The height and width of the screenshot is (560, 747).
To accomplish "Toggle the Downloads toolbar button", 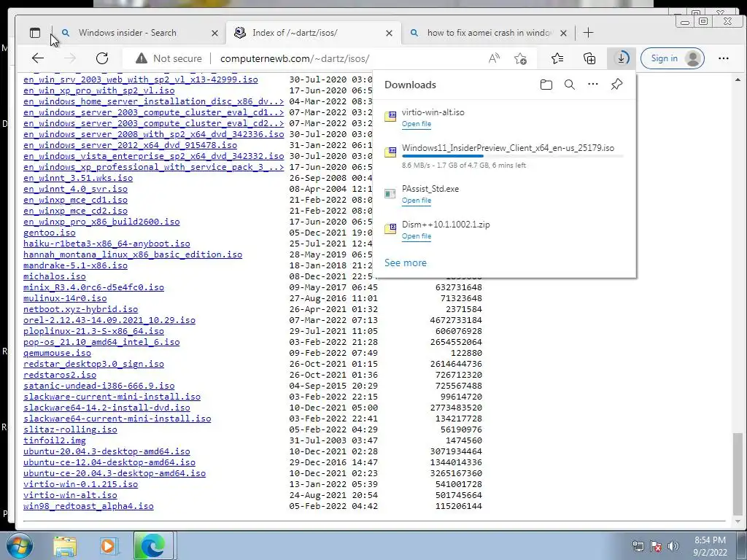I will [622, 58].
